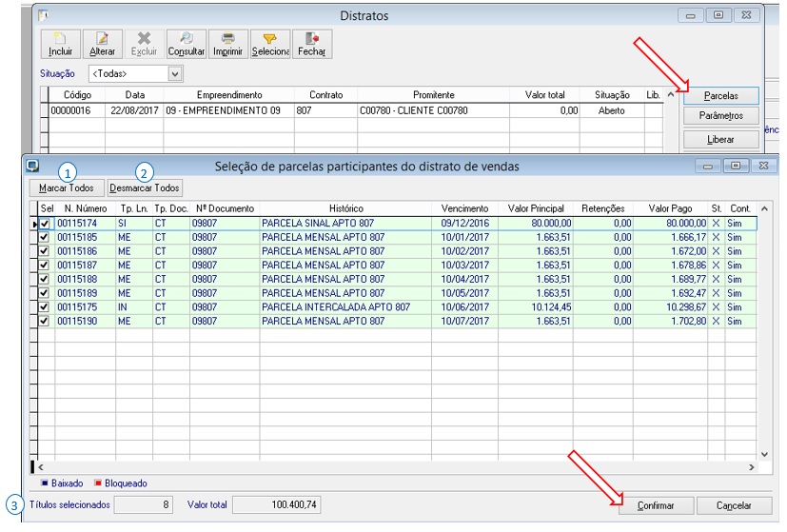This screenshot has height=532, width=787.
Task: Uncheck Sel for parcela 00115188
Action: (x=44, y=279)
